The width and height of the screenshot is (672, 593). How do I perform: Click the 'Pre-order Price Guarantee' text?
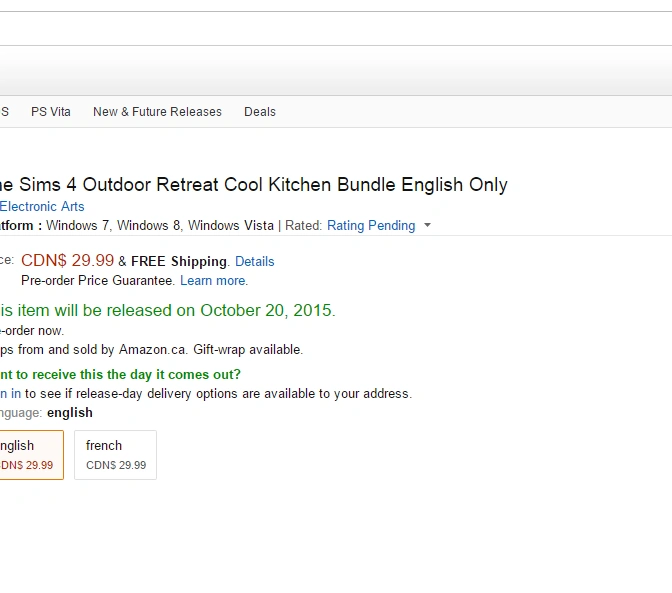pyautogui.click(x=98, y=281)
